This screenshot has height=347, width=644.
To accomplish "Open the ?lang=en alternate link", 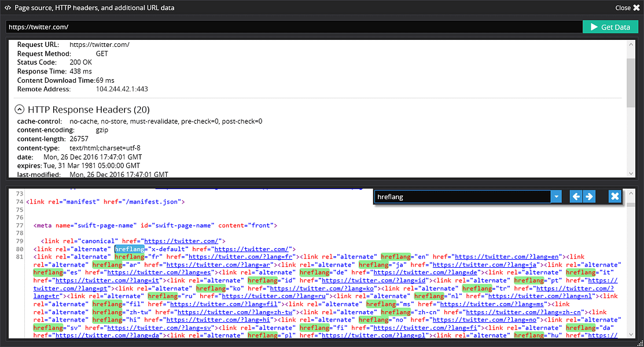I will (506, 257).
